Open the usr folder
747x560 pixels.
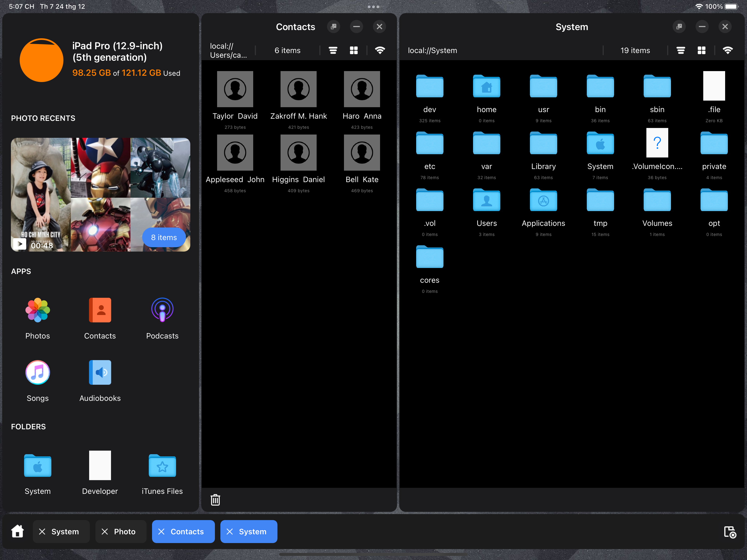(543, 86)
